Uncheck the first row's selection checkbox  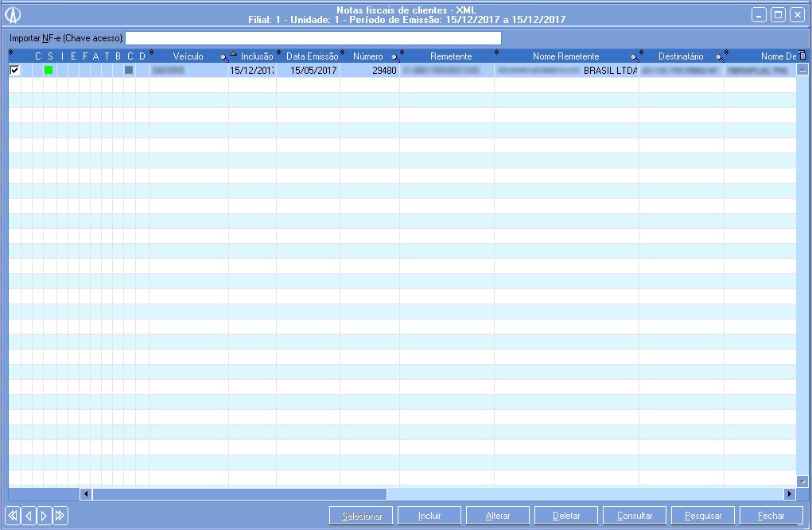tap(14, 71)
